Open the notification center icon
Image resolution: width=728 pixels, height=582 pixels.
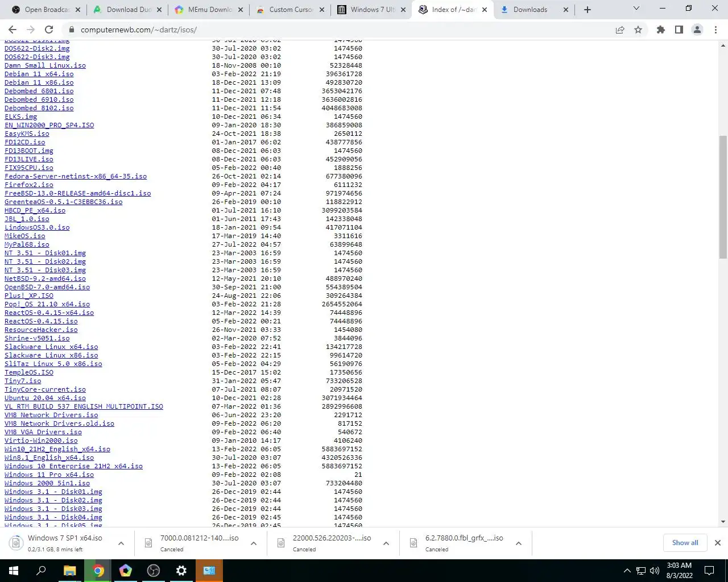point(709,571)
